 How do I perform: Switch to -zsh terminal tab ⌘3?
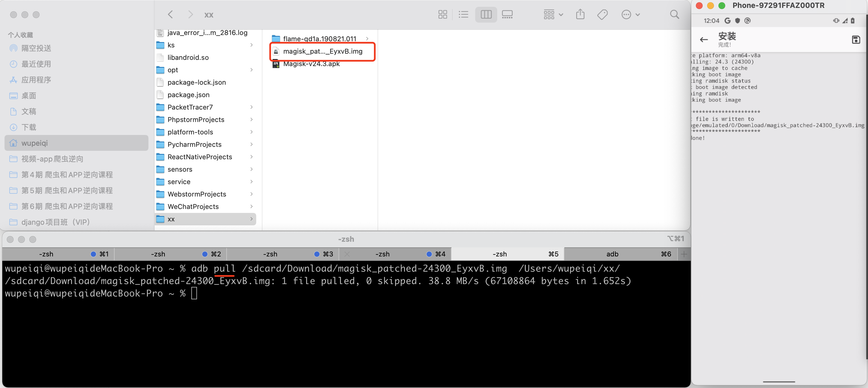pos(283,254)
